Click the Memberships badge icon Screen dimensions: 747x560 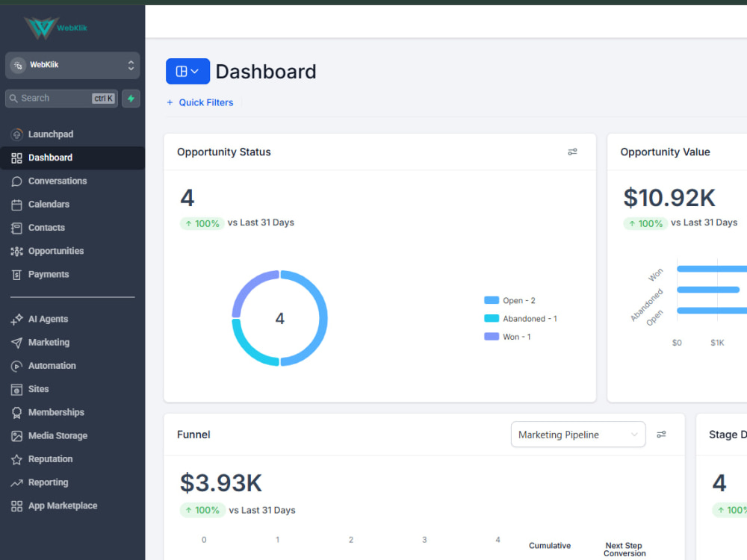[16, 413]
